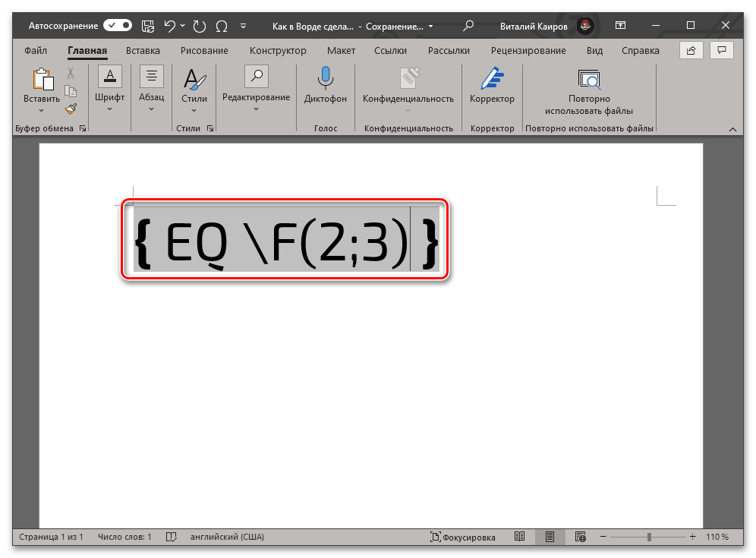Click the Корректор editor pen icon
The width and height of the screenshot is (756, 558).
point(492,78)
